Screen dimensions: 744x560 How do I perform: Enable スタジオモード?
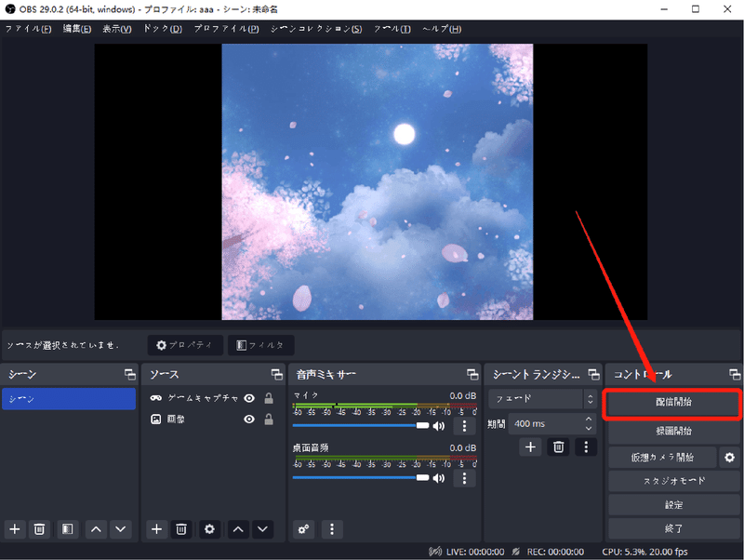(x=673, y=481)
